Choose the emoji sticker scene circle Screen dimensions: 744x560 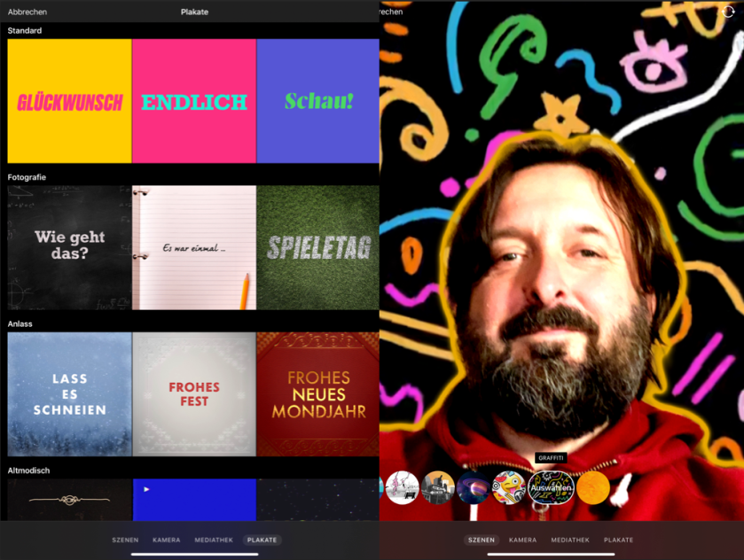click(510, 488)
